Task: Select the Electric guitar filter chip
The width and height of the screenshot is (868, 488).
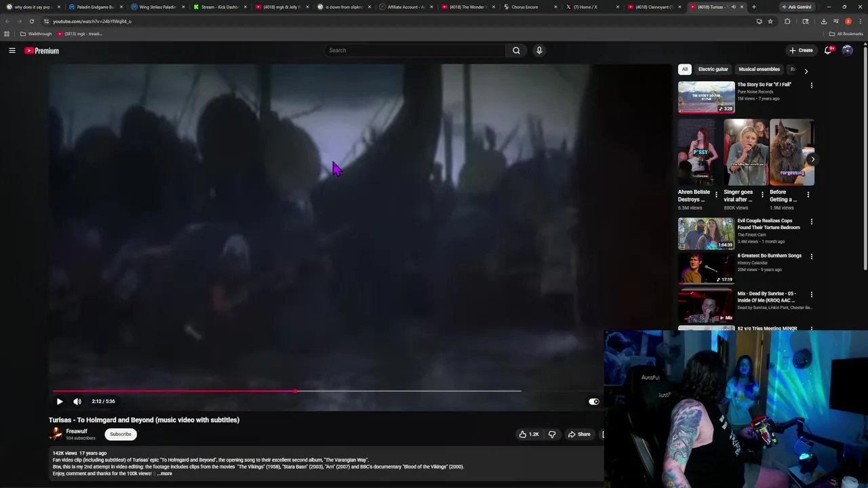Action: (x=713, y=69)
